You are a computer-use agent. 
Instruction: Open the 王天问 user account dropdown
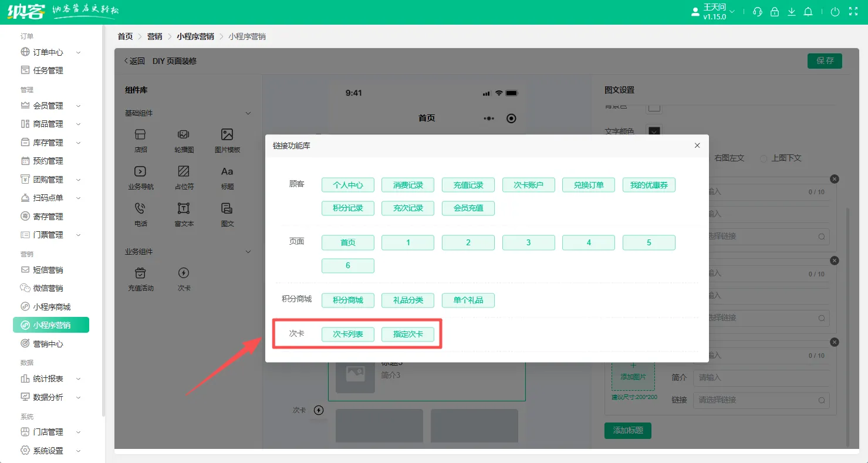[x=718, y=12]
